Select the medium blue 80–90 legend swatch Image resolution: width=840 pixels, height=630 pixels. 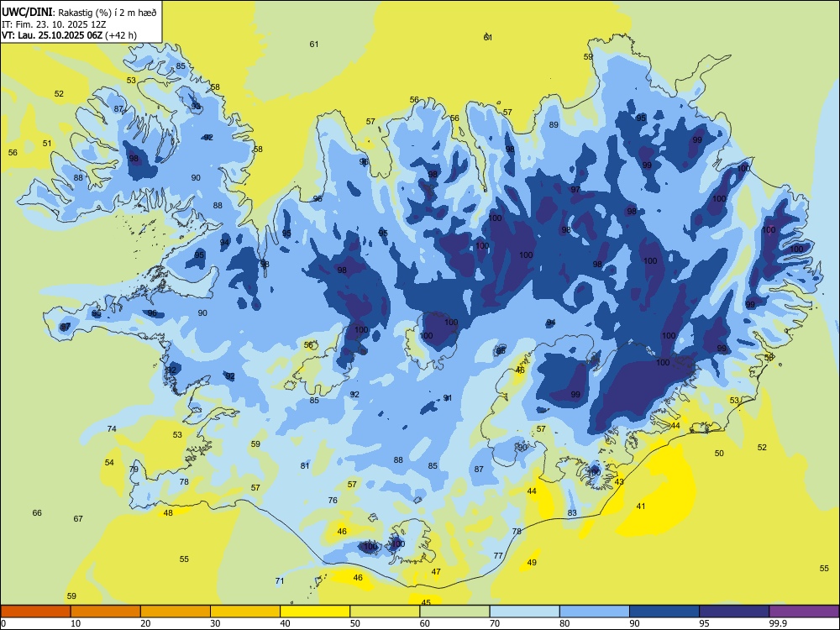tap(595, 612)
